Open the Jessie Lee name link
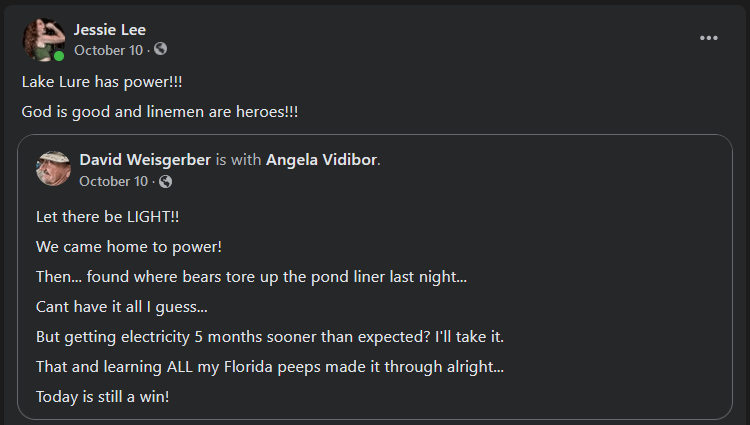This screenshot has height=425, width=750. [109, 29]
